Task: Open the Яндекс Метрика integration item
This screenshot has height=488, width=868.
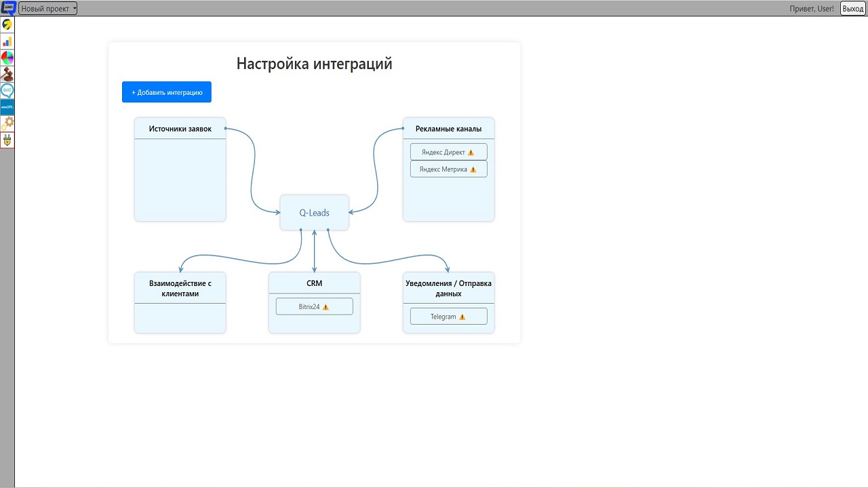Action: click(x=448, y=169)
